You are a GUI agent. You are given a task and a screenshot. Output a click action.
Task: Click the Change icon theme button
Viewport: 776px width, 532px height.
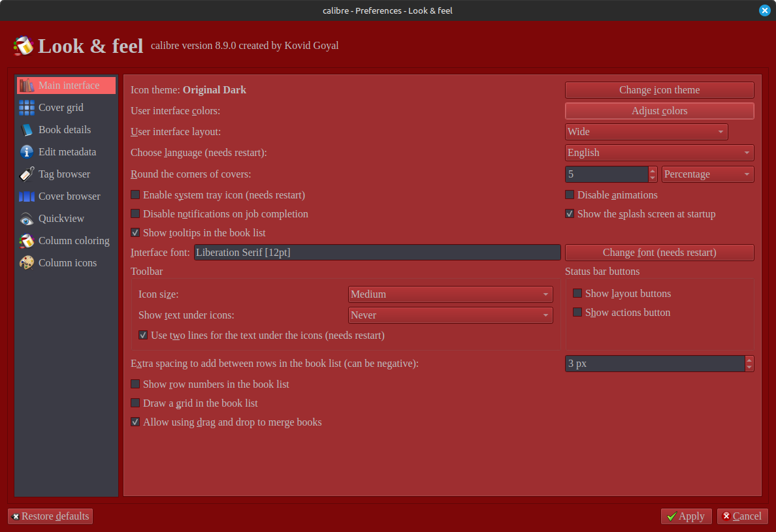coord(659,90)
